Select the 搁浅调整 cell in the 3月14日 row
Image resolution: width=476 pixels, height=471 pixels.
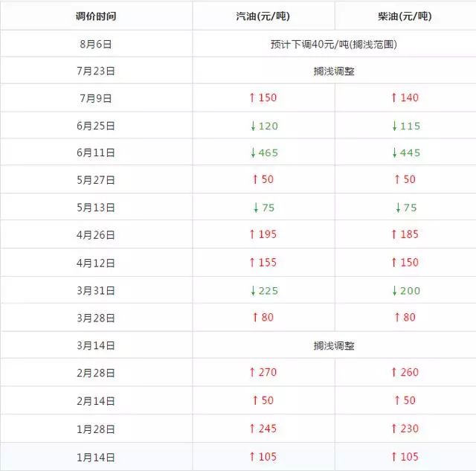pyautogui.click(x=334, y=346)
